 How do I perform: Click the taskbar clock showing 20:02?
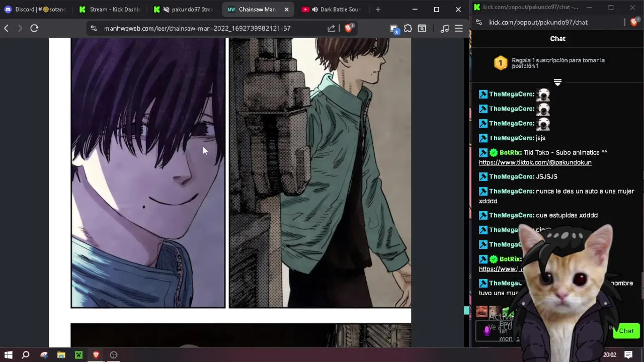609,355
